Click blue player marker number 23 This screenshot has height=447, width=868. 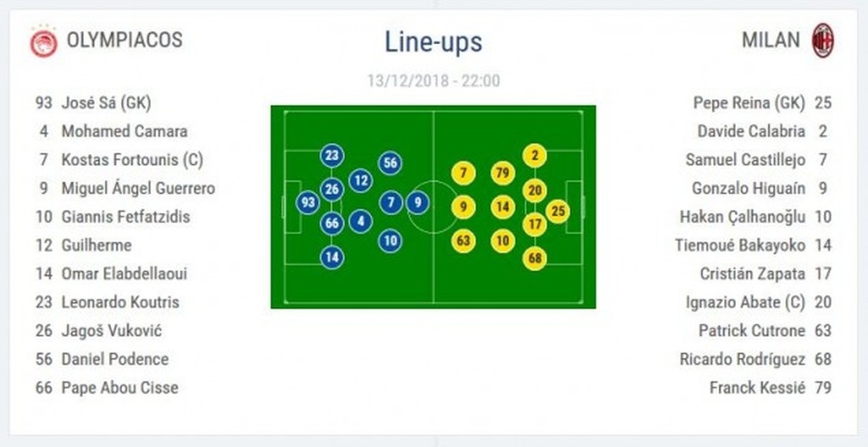pos(332,155)
